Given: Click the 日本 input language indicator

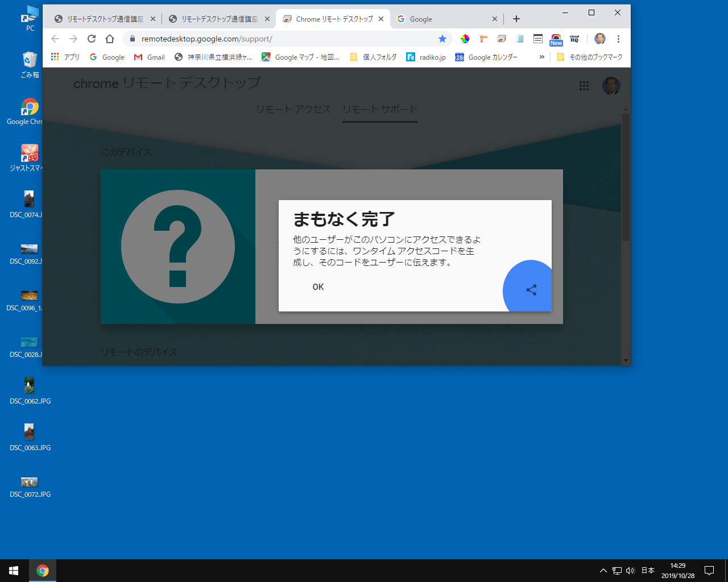Looking at the screenshot, I should tap(648, 571).
